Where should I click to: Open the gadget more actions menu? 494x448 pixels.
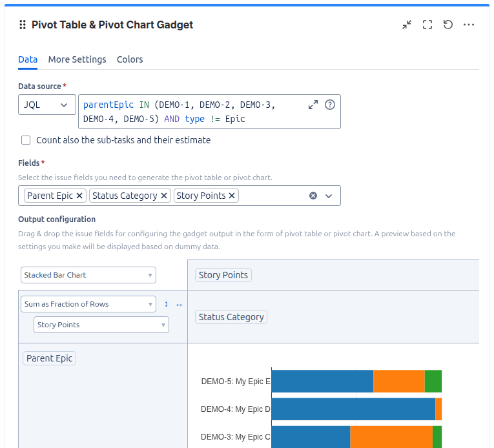[x=469, y=25]
